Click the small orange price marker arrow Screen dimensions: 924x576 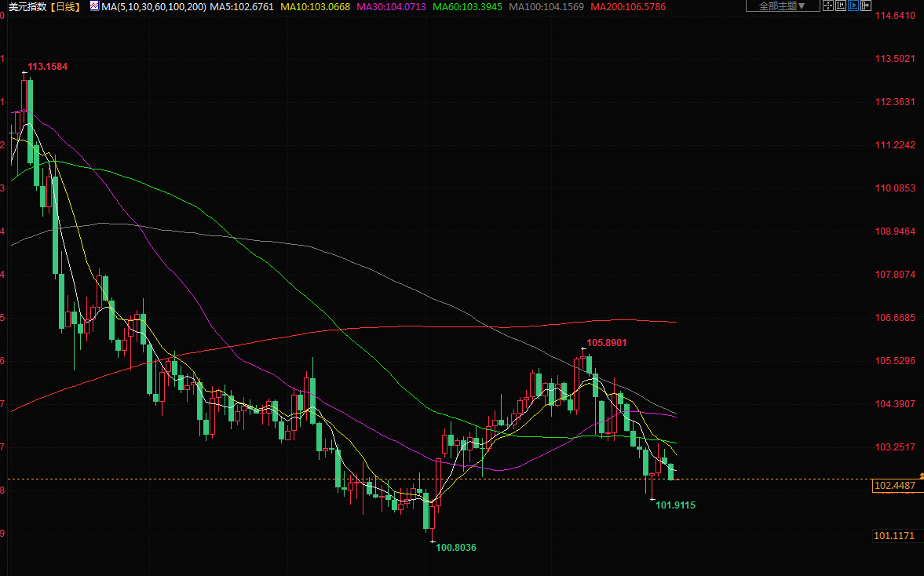pos(921,475)
